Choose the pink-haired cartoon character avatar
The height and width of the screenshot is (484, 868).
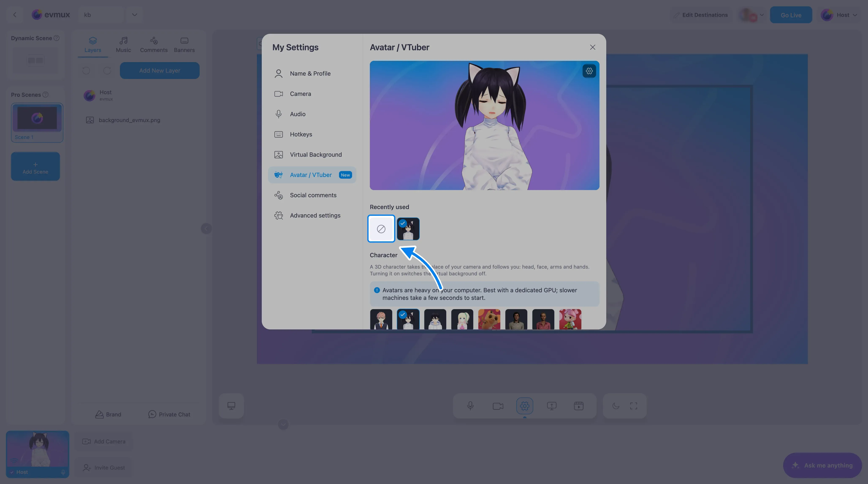click(570, 319)
